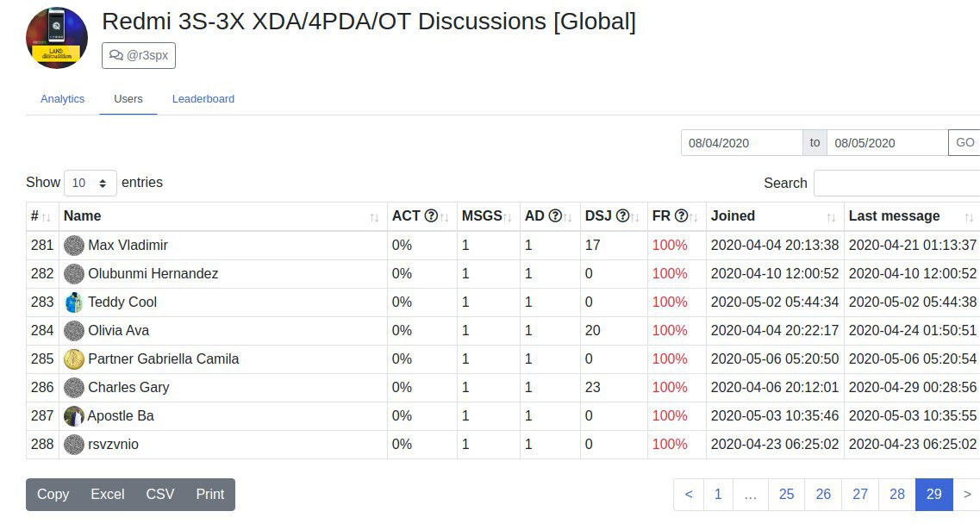Click current page 29
This screenshot has height=530, width=980.
pyautogui.click(x=933, y=495)
